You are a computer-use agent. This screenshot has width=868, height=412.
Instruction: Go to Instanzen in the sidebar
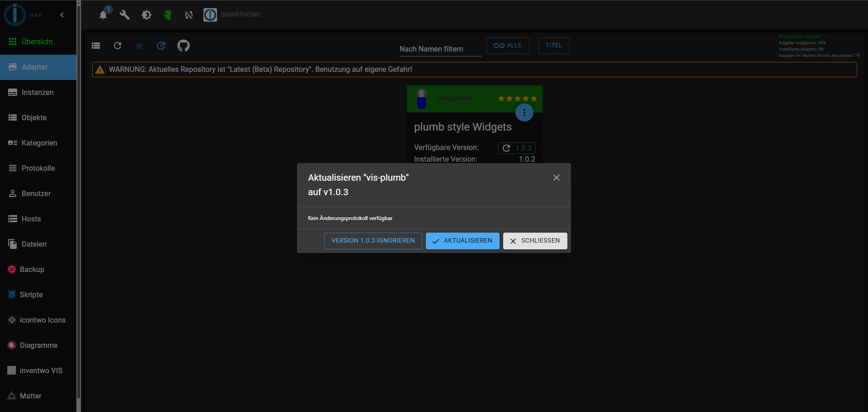(x=38, y=92)
